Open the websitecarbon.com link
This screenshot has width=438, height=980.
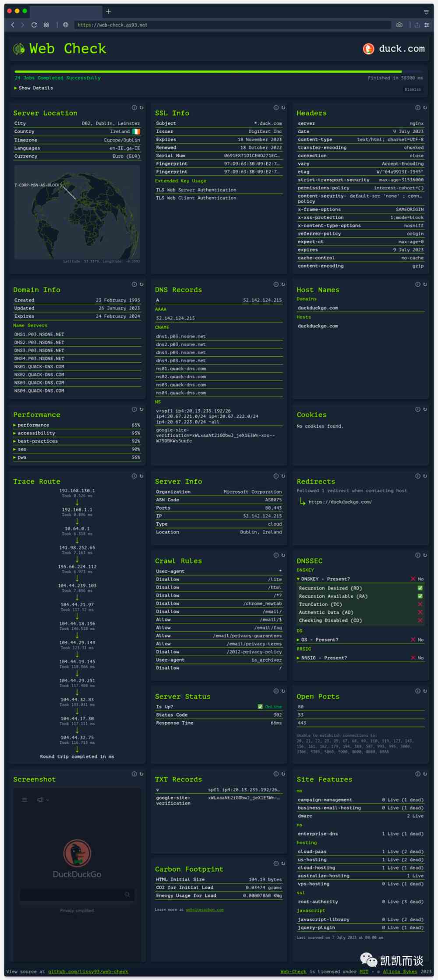pyautogui.click(x=205, y=910)
